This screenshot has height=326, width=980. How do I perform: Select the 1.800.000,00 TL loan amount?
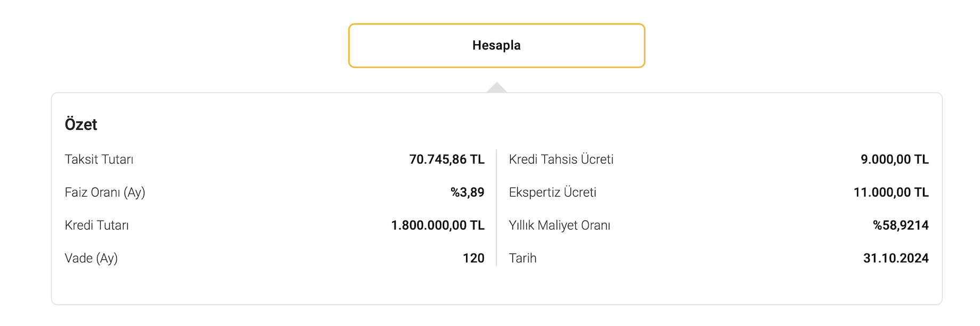click(437, 225)
